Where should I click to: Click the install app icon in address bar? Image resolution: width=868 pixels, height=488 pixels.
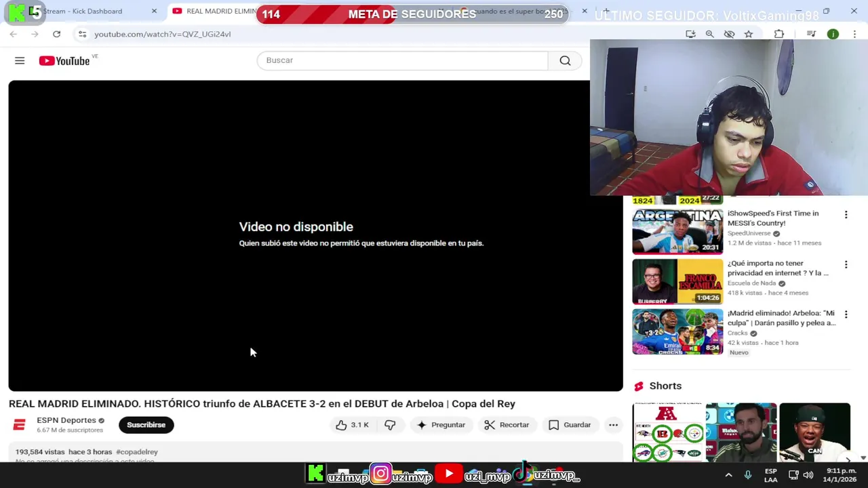690,34
